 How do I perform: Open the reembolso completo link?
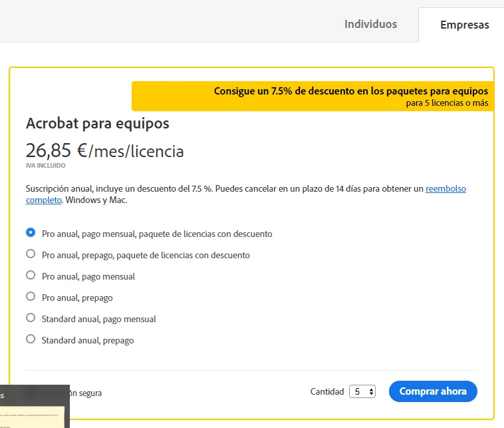(x=445, y=188)
